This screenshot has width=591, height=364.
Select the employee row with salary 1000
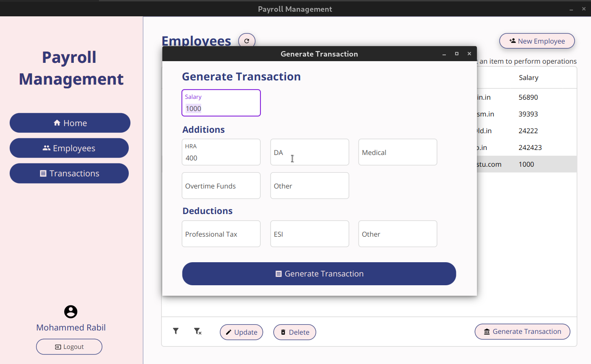(x=526, y=164)
